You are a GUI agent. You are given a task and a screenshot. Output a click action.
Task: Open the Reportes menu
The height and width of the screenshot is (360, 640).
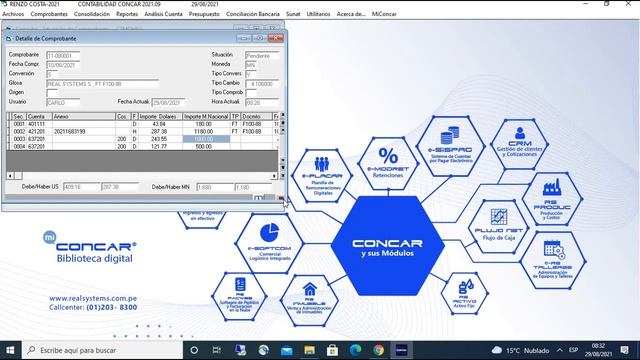(x=127, y=14)
